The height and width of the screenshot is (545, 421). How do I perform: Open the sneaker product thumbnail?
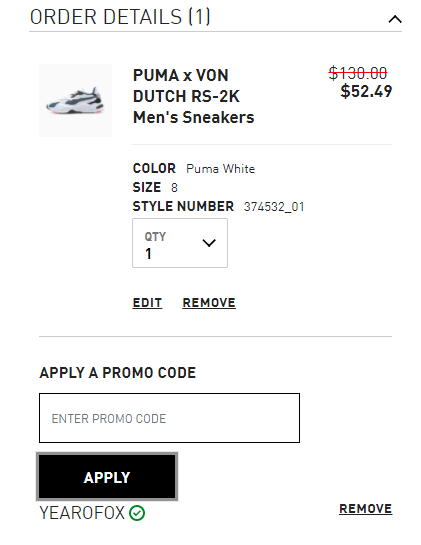pos(75,100)
